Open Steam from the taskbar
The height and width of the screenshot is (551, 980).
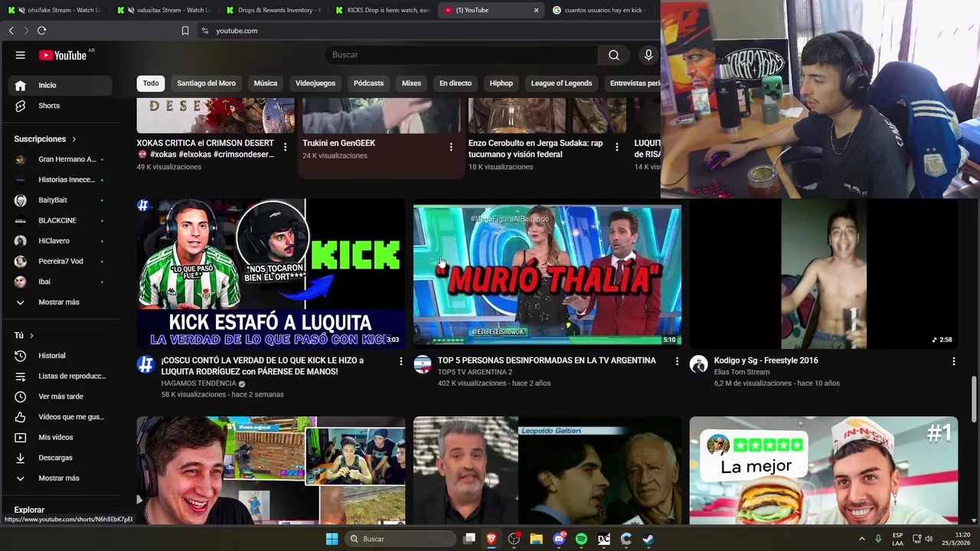(x=648, y=539)
